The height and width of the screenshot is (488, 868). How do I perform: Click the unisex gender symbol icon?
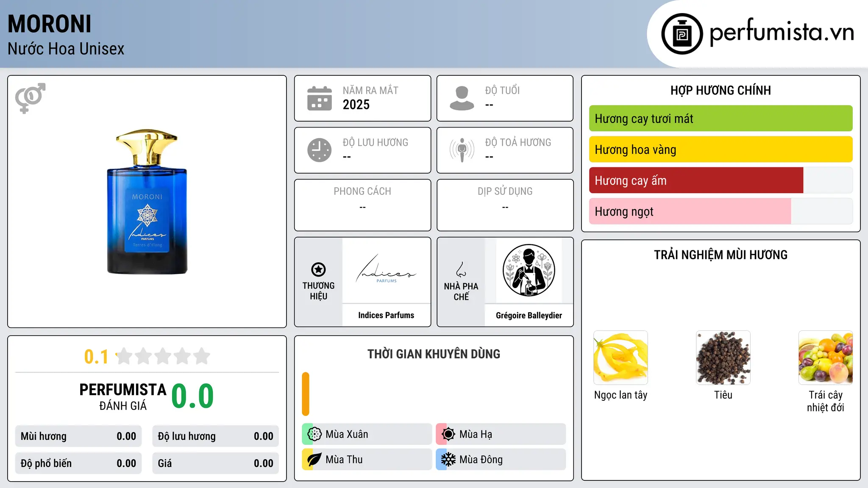point(30,98)
